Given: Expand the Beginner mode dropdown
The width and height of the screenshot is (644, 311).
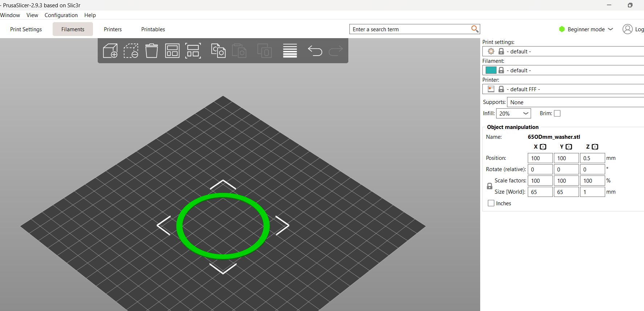Looking at the screenshot, I should [x=586, y=29].
